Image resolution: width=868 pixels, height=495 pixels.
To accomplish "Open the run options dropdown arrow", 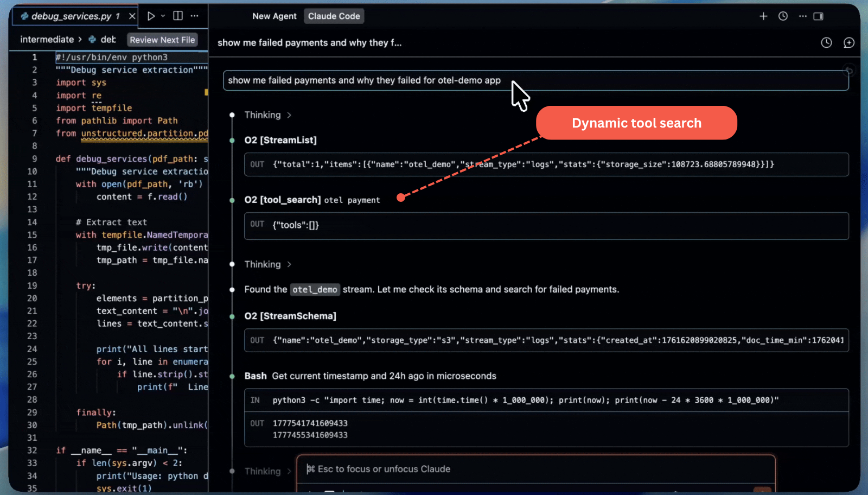I will pyautogui.click(x=163, y=16).
